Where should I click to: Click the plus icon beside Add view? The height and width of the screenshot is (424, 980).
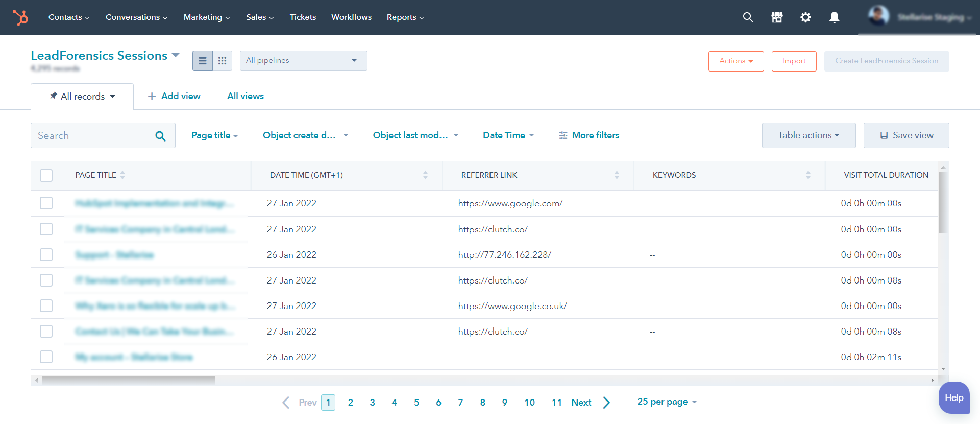coord(152,96)
